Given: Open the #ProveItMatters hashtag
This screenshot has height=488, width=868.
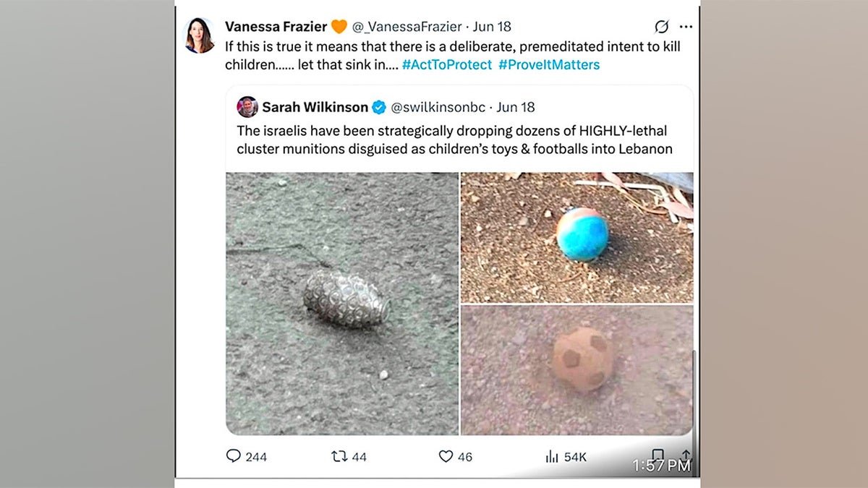Looking at the screenshot, I should tap(549, 64).
